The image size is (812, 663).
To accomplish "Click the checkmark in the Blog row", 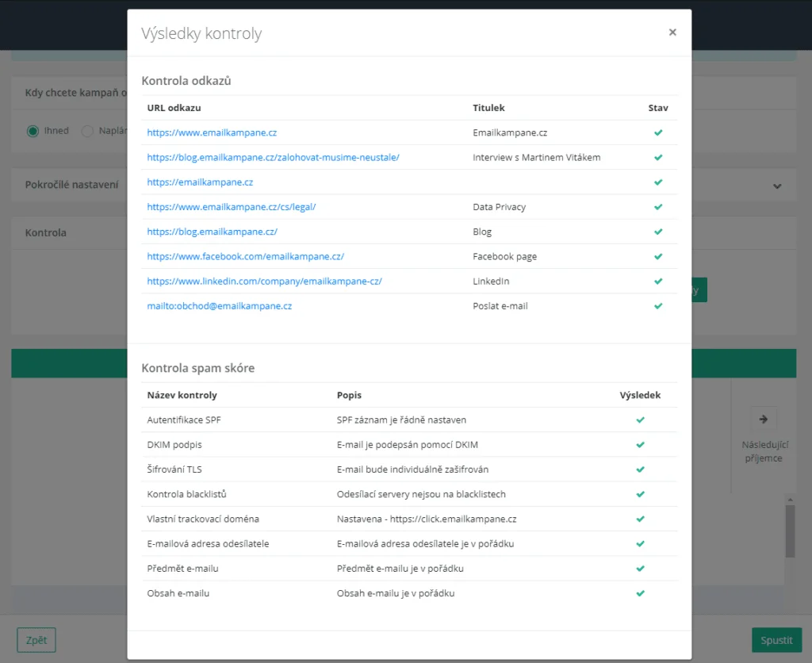I will point(658,232).
